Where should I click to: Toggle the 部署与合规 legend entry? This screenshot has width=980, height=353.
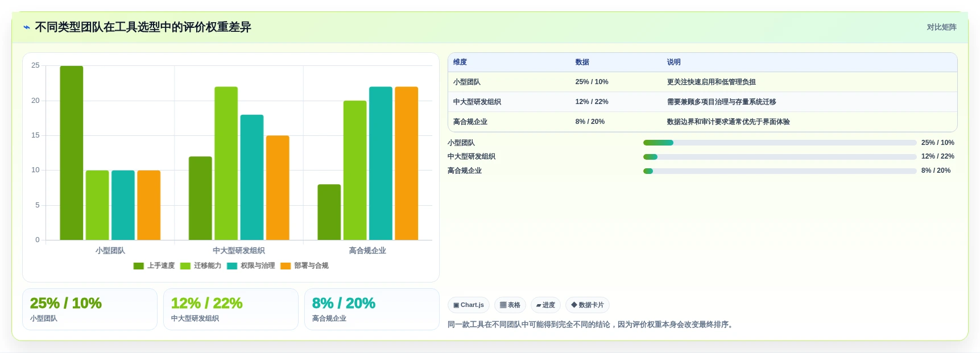coord(304,265)
